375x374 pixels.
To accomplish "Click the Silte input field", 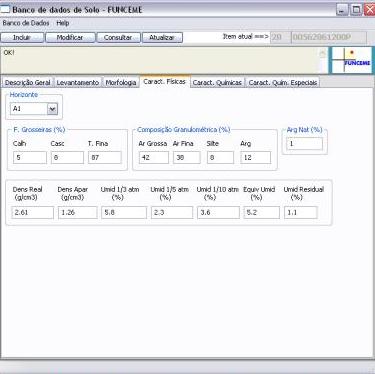I will [x=220, y=157].
